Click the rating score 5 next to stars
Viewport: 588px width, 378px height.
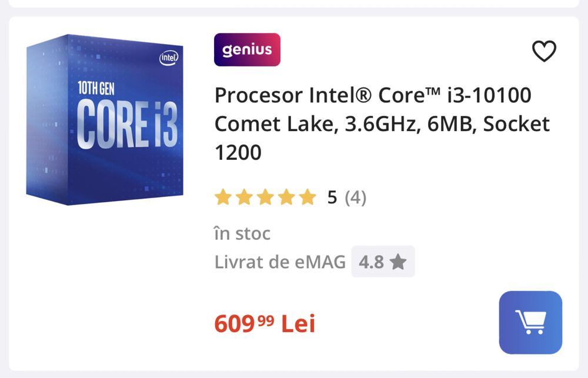[332, 197]
